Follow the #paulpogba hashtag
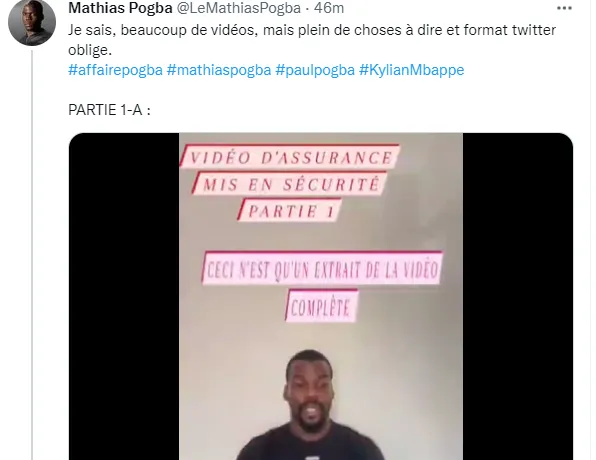 315,70
